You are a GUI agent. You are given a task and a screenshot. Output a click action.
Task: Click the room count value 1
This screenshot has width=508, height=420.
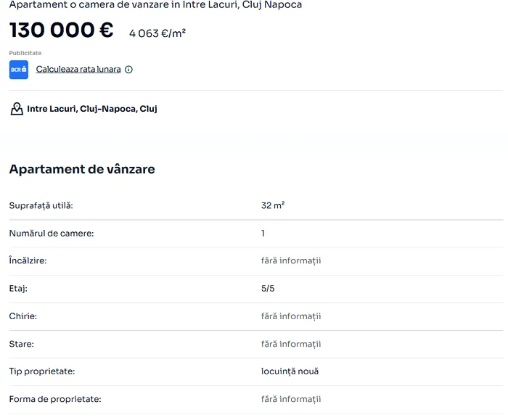tap(263, 233)
